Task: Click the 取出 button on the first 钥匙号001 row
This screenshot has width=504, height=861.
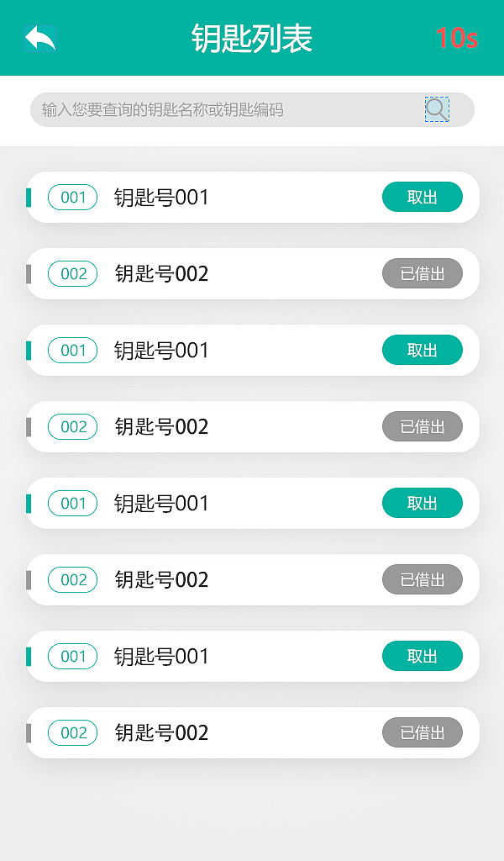Action: tap(423, 197)
